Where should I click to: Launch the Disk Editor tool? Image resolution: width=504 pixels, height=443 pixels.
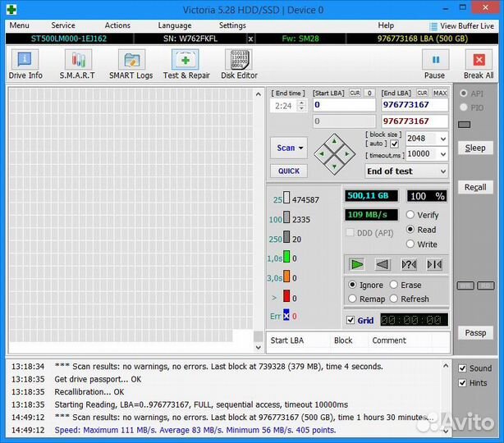[x=239, y=64]
